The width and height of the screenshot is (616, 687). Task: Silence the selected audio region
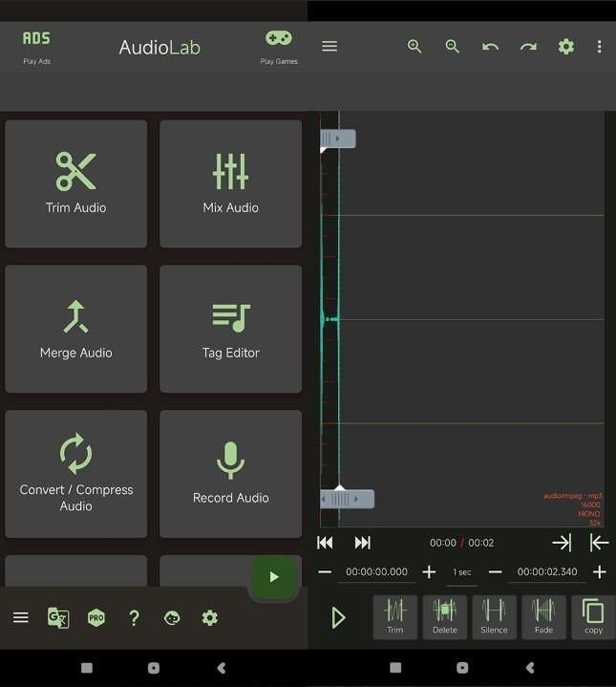point(495,617)
